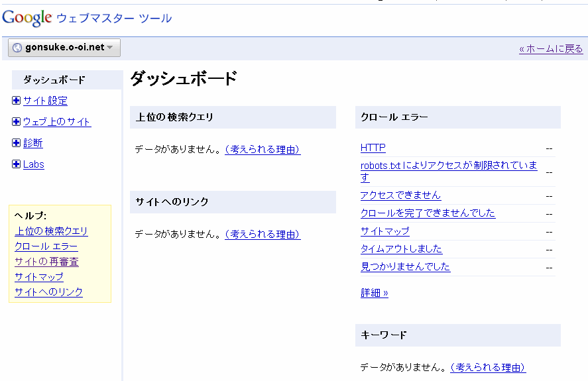The image size is (588, 381).
Task: Expand the plus icon beside サイト設定
Action: (16, 101)
